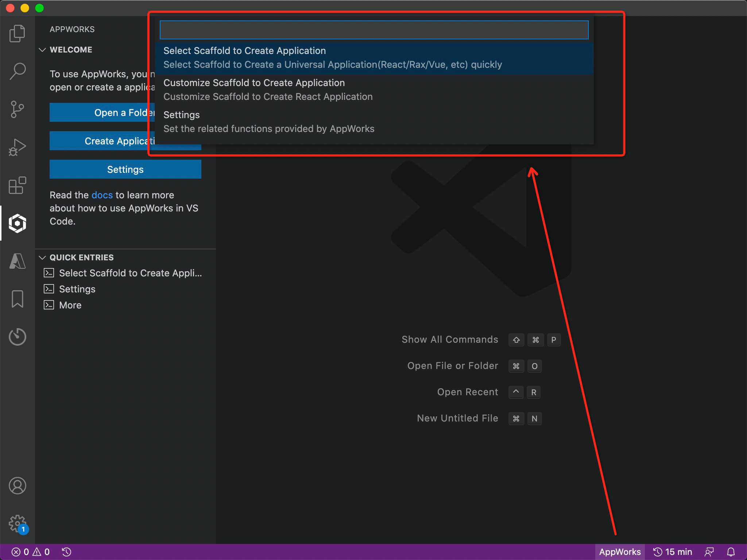This screenshot has height=560, width=747.
Task: Open the Accounts icon
Action: point(17,486)
